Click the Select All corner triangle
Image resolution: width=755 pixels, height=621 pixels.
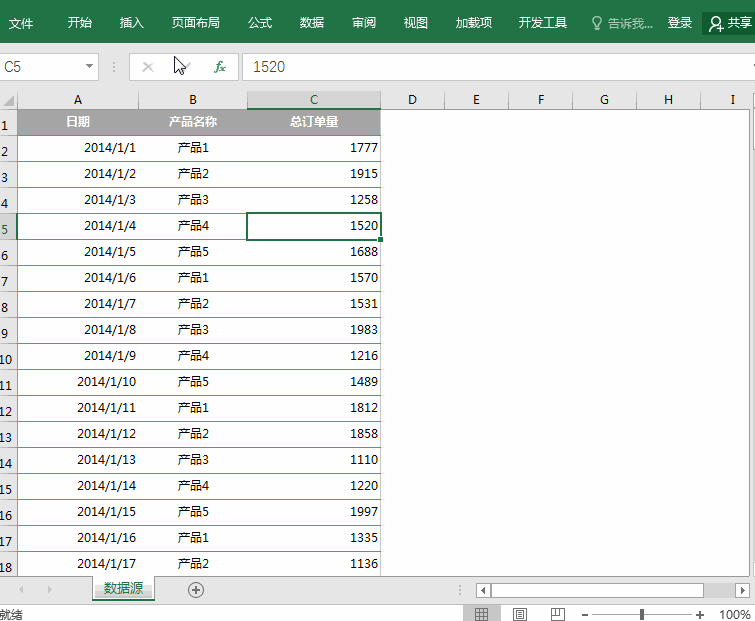[x=9, y=100]
